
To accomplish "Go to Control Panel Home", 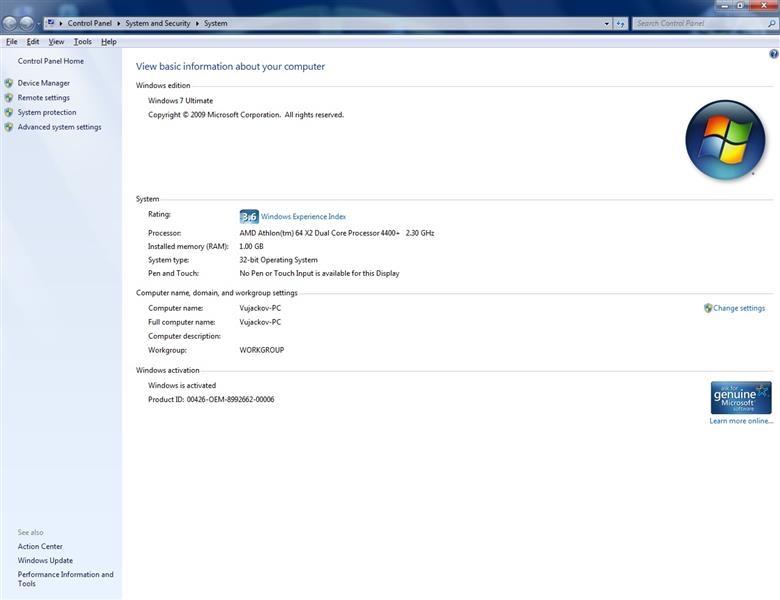I will pyautogui.click(x=51, y=61).
